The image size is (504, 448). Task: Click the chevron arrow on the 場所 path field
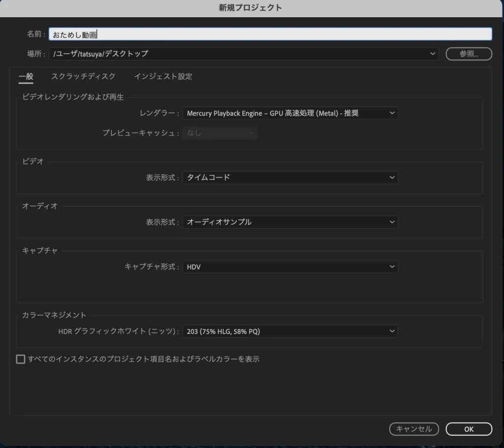pyautogui.click(x=432, y=54)
